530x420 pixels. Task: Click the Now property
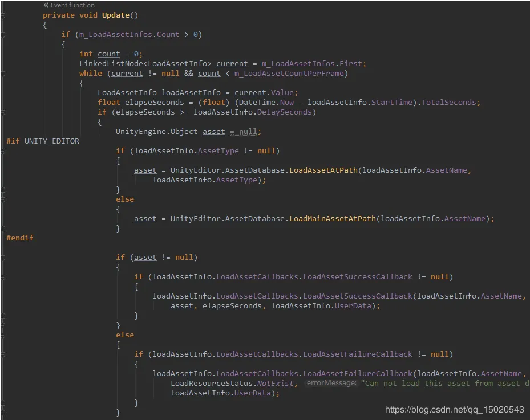[286, 103]
